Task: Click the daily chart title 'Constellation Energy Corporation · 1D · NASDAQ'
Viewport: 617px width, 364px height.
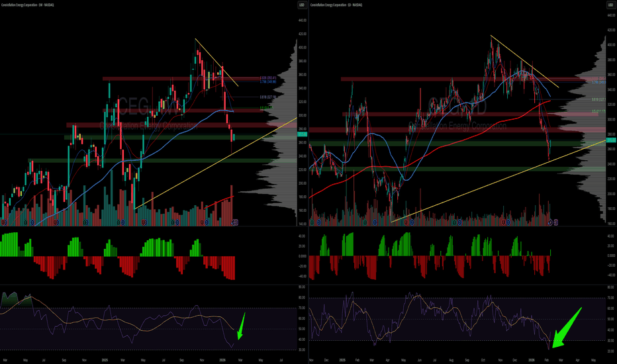Action: coord(336,5)
